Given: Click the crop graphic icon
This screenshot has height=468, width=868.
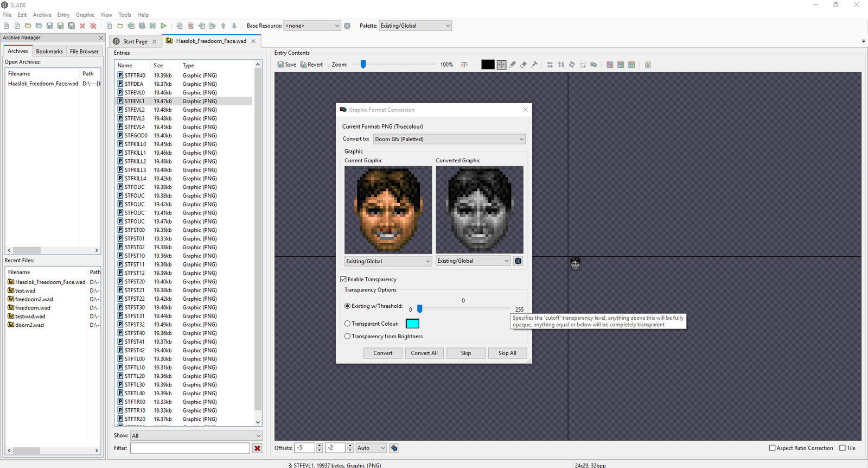Looking at the screenshot, I should 583,65.
